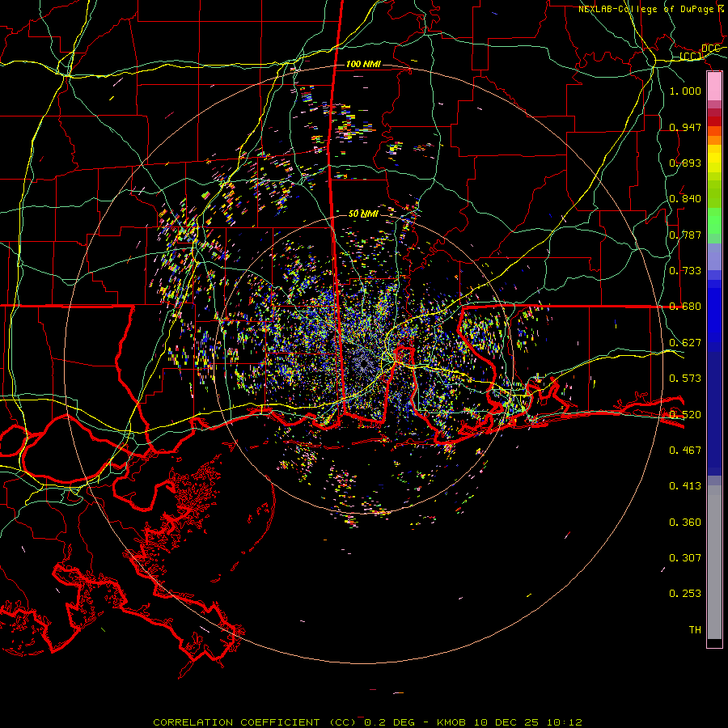Pick the dark navy band on the color bar
This screenshot has height=728, width=728.
[714, 413]
